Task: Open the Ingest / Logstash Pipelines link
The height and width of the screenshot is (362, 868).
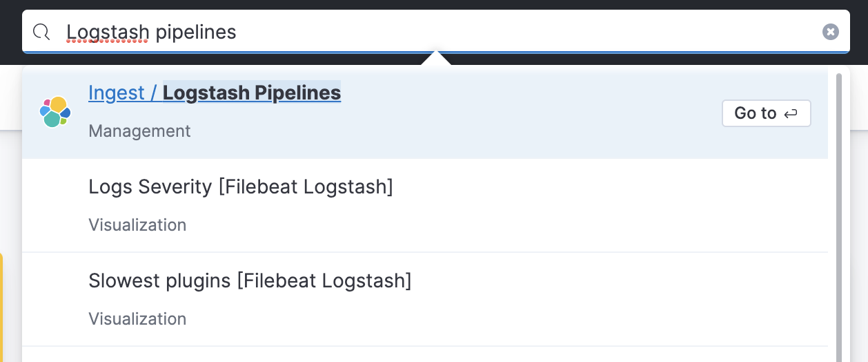Action: click(x=215, y=93)
